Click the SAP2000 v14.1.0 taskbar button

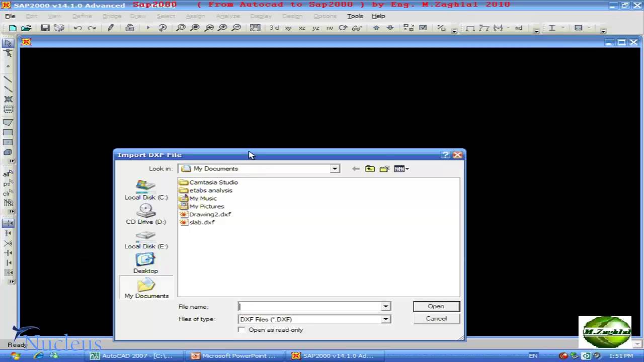point(336,356)
